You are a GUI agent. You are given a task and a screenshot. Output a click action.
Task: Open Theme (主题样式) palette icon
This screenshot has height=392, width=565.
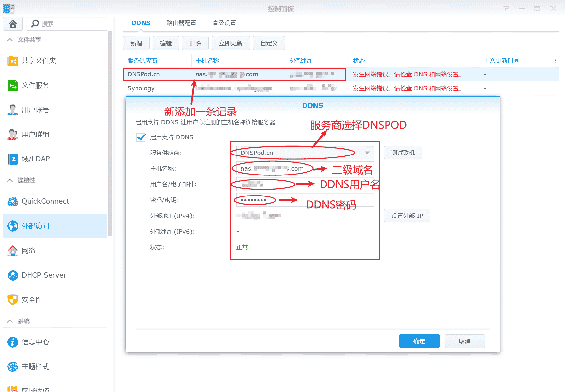pos(13,367)
